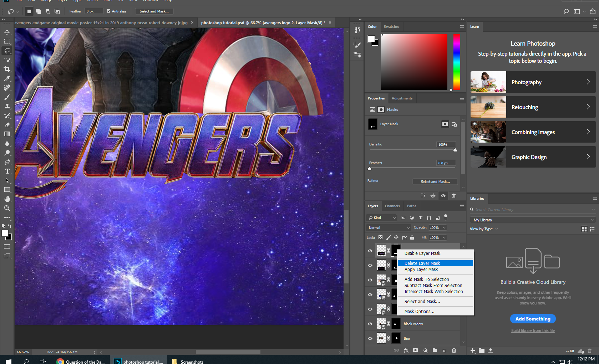
Task: Select the Clone Stamp tool
Action: pos(7,106)
